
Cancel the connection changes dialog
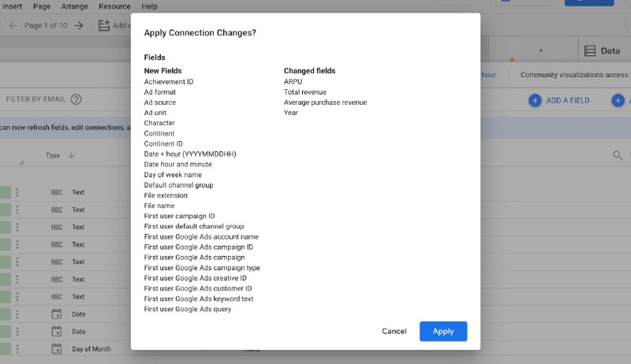394,331
